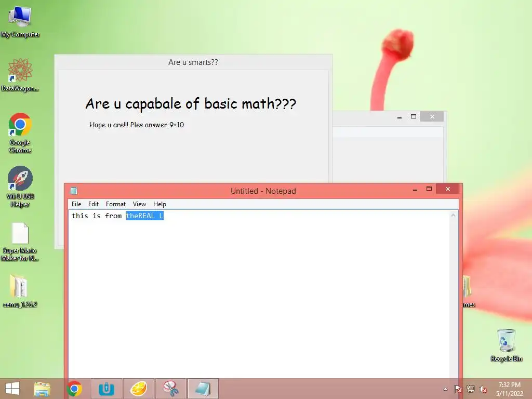Screen dimensions: 532x399
Task: Close the background window behind the dialog
Action: [x=432, y=117]
